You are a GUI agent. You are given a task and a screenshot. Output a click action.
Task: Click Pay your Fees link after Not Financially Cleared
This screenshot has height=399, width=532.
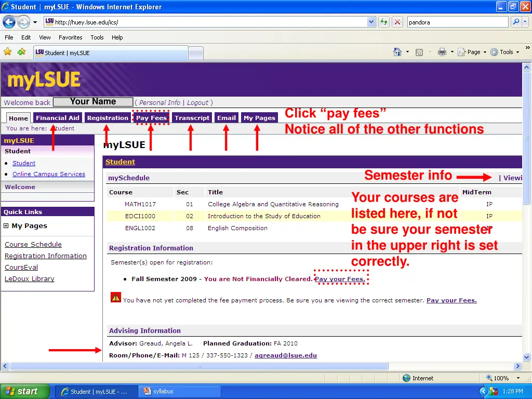click(340, 279)
